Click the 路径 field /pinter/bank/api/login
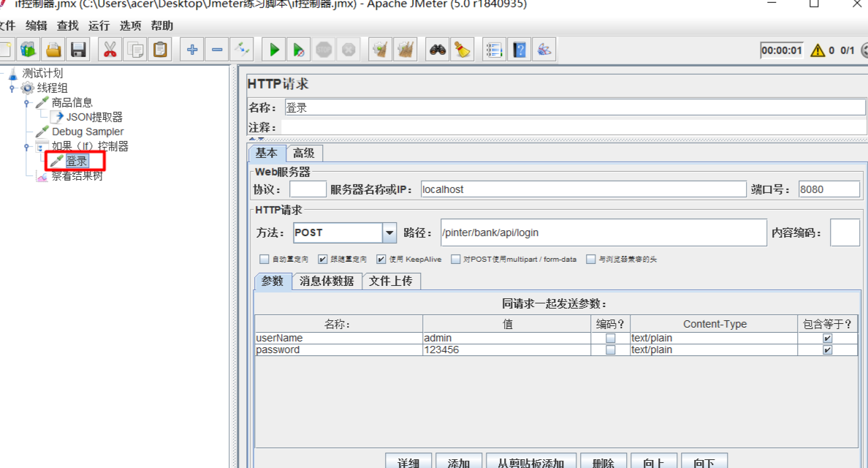 coord(604,233)
